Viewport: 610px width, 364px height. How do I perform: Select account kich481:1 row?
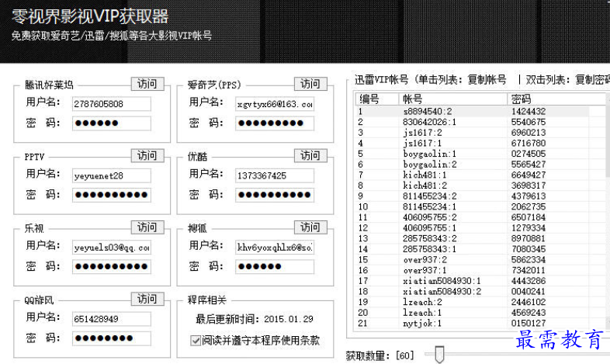[473, 175]
